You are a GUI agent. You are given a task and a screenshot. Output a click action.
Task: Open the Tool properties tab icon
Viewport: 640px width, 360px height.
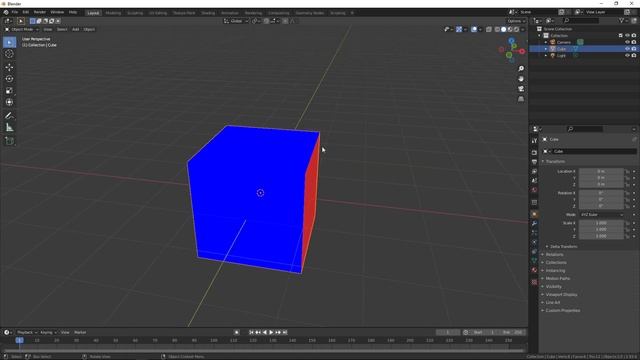click(534, 141)
